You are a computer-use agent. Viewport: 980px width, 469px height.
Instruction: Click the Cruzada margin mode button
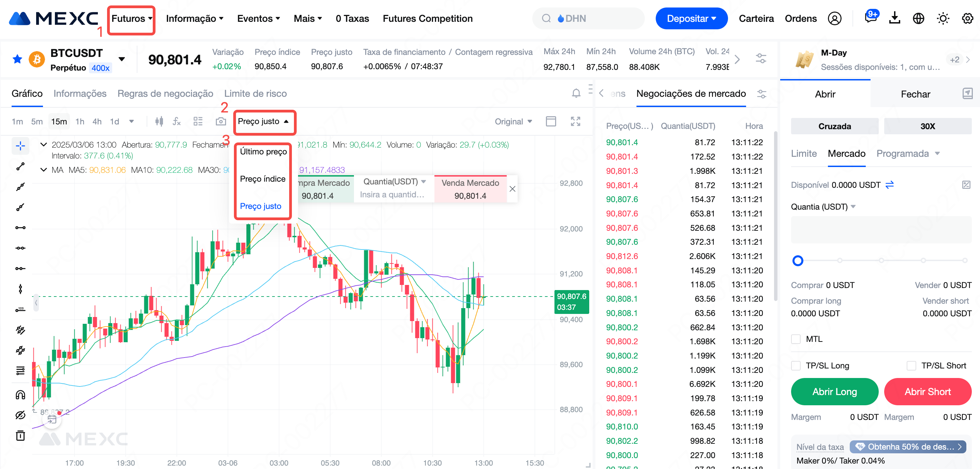point(834,126)
